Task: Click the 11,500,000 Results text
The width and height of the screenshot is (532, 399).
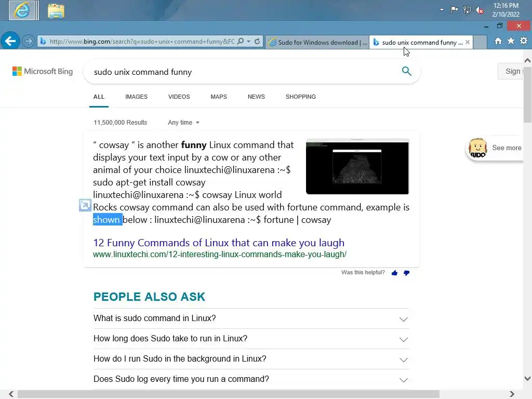Action: [x=120, y=123]
